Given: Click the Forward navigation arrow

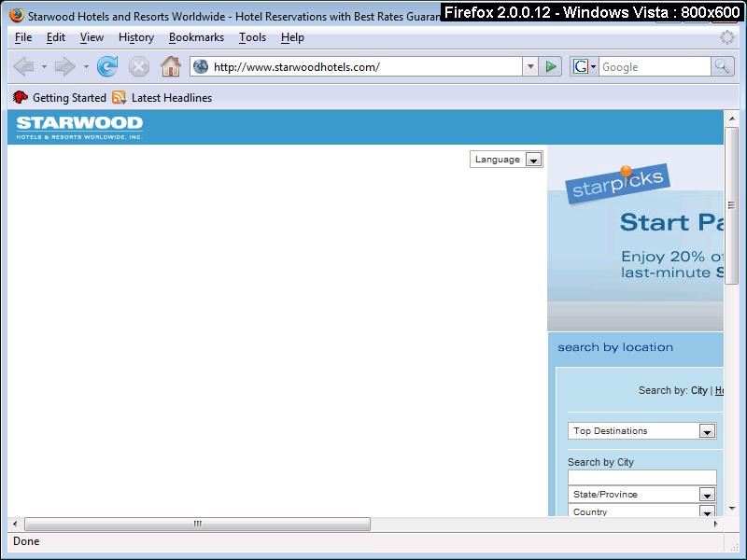Looking at the screenshot, I should pos(65,66).
